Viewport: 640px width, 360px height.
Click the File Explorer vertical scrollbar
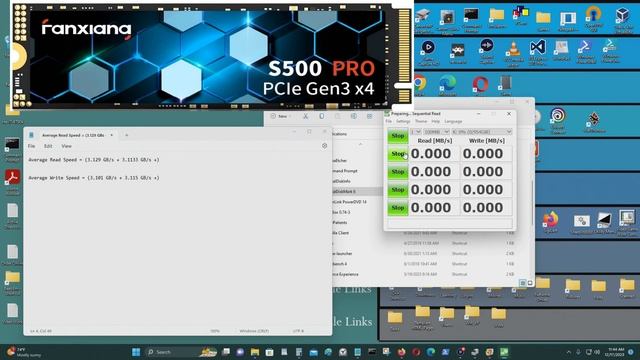pyautogui.click(x=532, y=202)
